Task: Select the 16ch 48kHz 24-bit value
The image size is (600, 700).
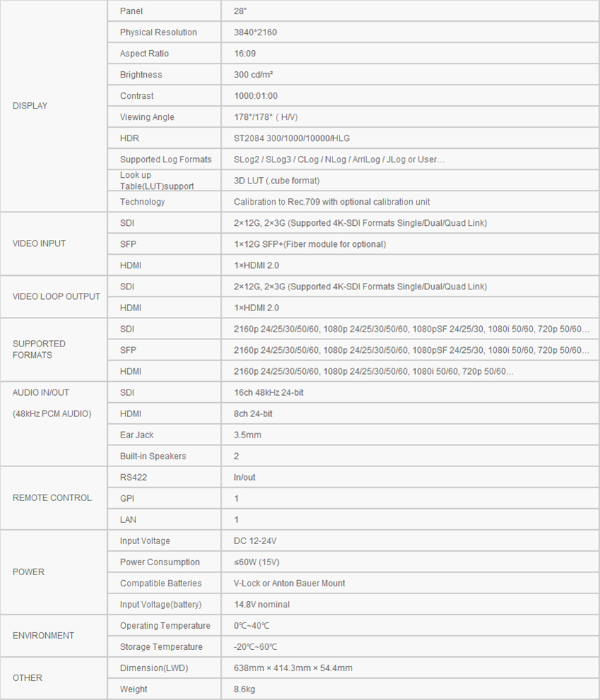Action: pos(269,392)
